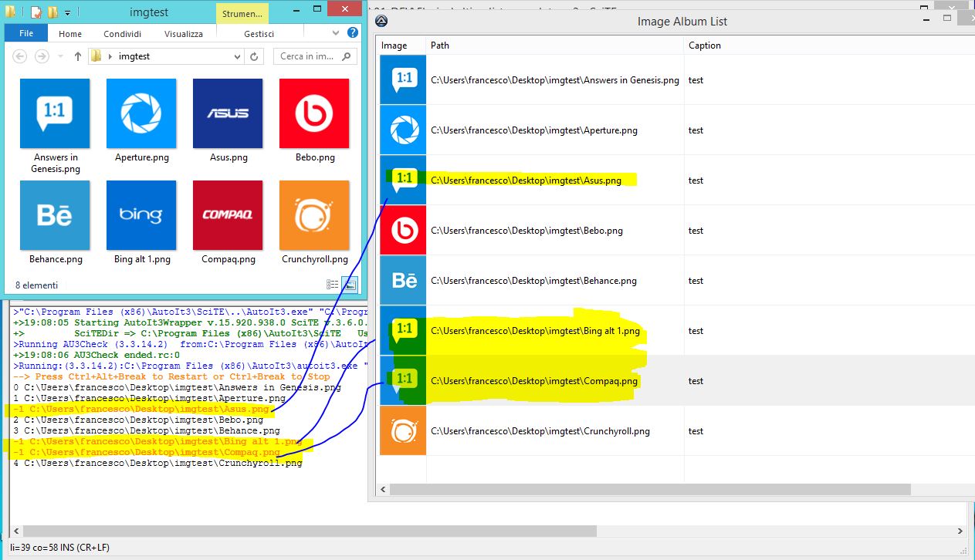Image resolution: width=975 pixels, height=560 pixels.
Task: Switch to the Home ribbon tab
Action: (x=70, y=34)
